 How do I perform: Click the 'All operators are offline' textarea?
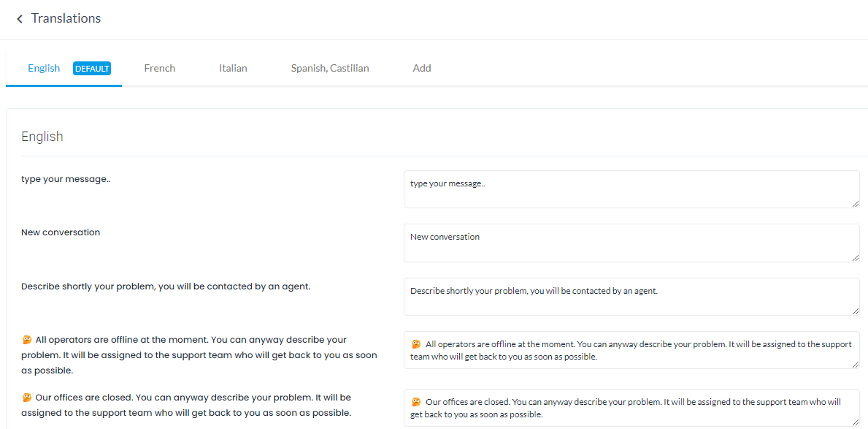(631, 350)
